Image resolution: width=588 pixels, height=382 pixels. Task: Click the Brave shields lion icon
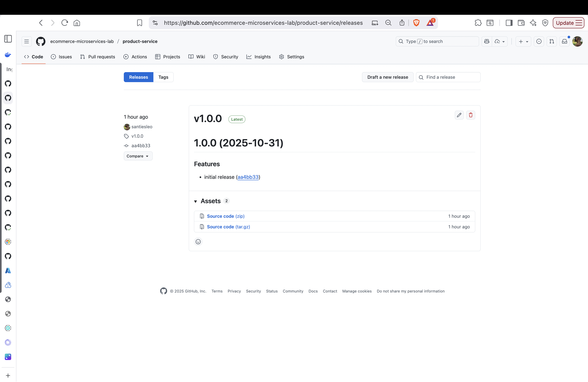pos(416,23)
